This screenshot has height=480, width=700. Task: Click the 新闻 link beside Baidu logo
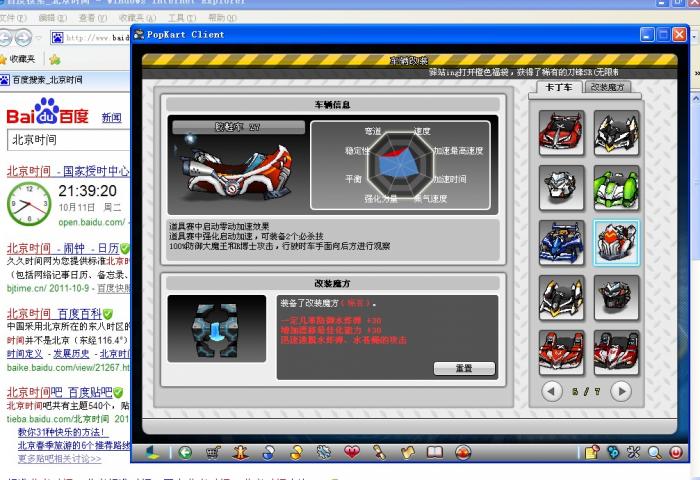pyautogui.click(x=112, y=117)
